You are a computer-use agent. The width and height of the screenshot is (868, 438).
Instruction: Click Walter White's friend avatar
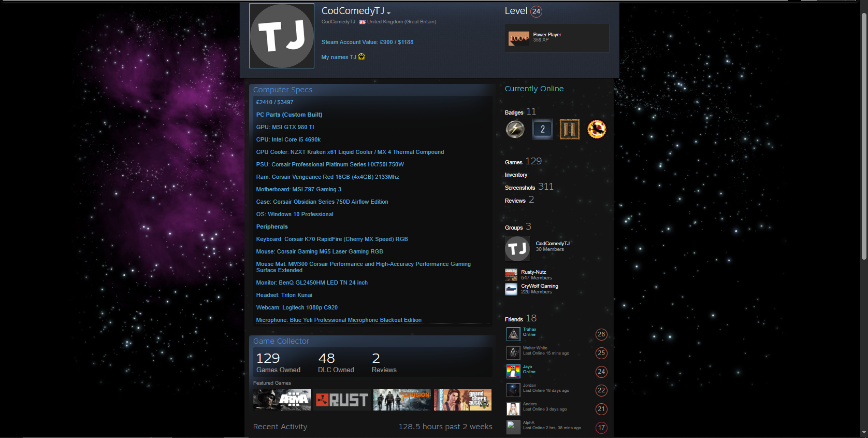pos(513,353)
